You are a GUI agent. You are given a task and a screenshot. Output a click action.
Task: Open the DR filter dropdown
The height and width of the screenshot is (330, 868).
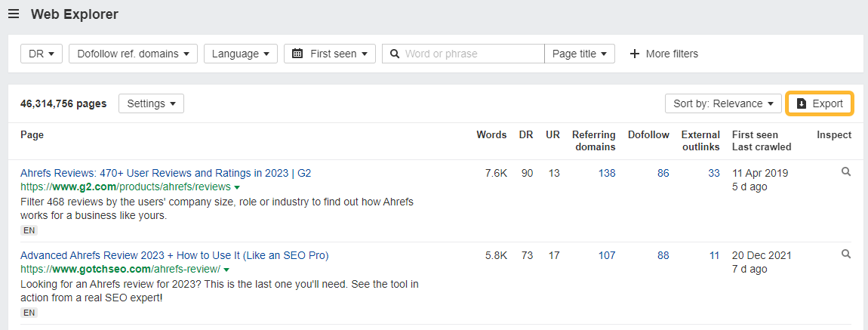coord(41,54)
